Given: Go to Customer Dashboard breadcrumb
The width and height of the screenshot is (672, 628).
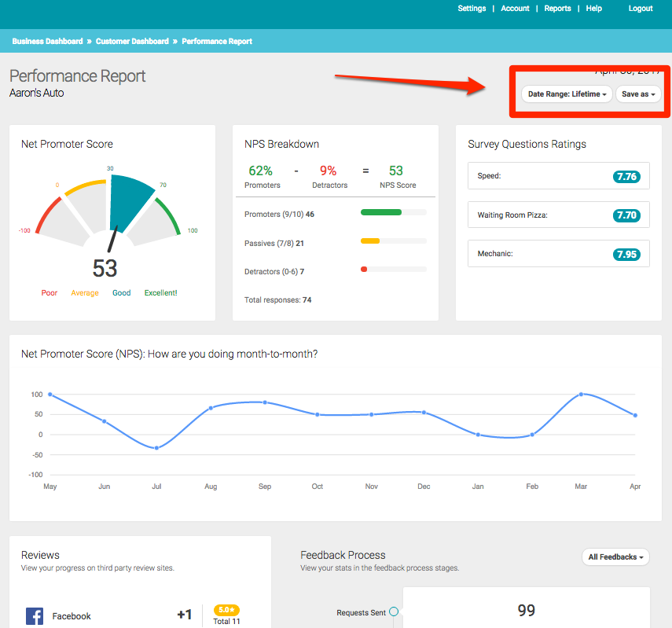Looking at the screenshot, I should click(132, 41).
